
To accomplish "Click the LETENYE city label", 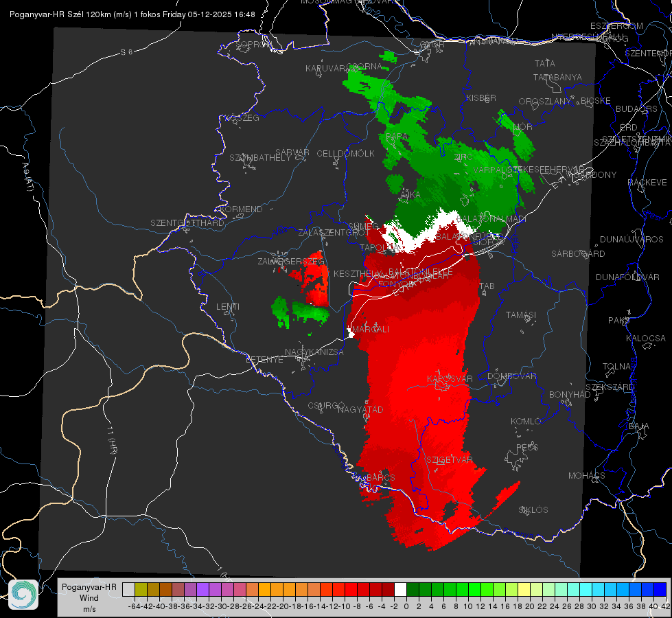I will coord(264,360).
